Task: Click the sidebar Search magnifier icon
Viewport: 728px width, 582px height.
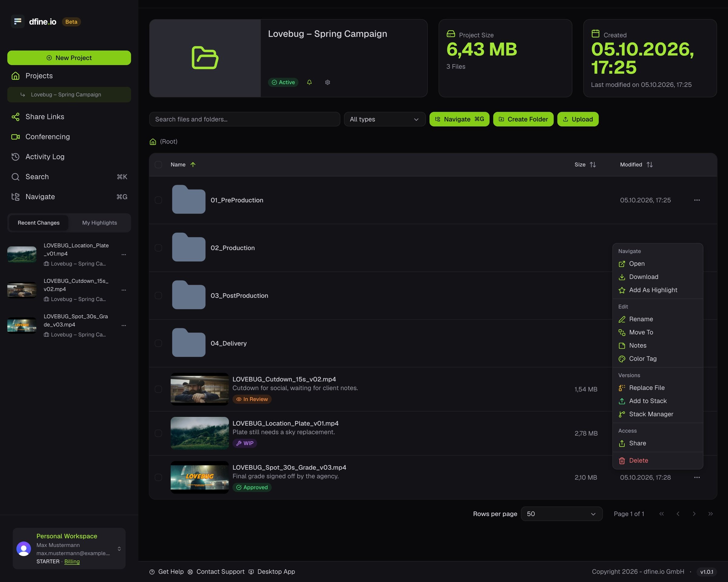Action: [x=15, y=177]
